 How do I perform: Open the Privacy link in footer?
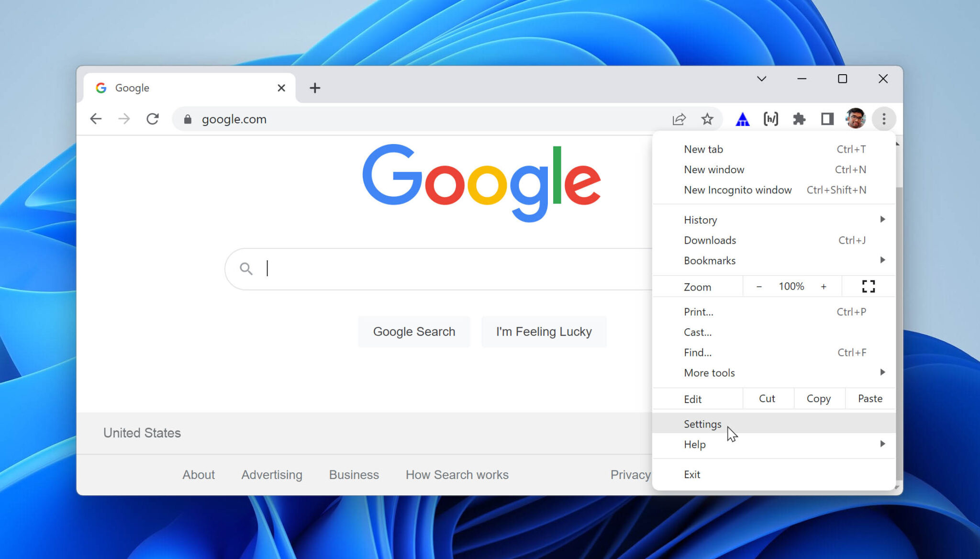tap(630, 474)
